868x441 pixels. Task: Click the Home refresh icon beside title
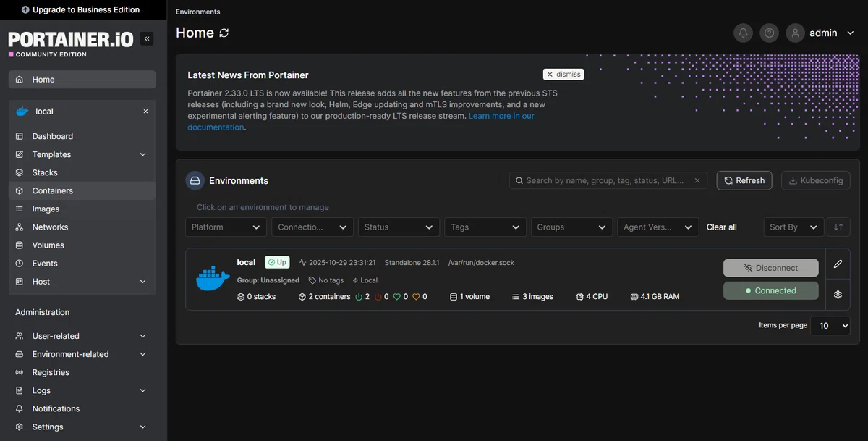pos(224,33)
